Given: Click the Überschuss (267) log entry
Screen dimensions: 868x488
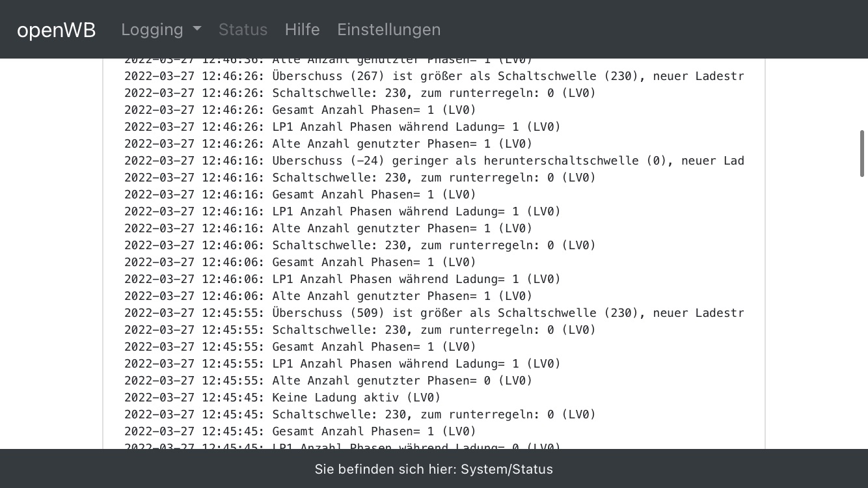Looking at the screenshot, I should [433, 76].
